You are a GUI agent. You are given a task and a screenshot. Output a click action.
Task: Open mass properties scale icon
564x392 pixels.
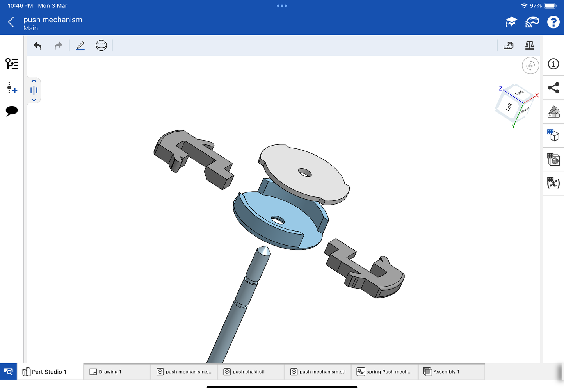(529, 46)
